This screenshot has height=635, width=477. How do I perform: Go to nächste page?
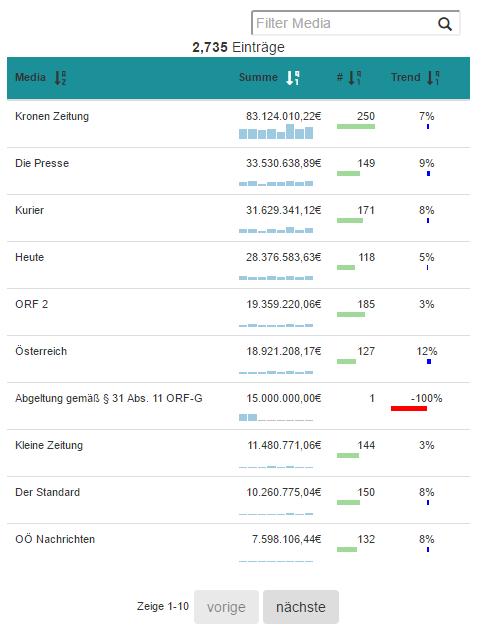click(301, 607)
